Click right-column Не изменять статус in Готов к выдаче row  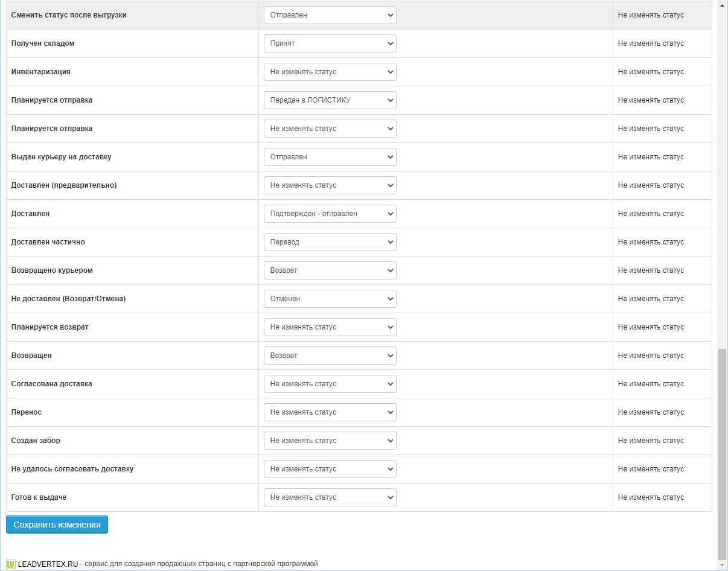pos(651,497)
